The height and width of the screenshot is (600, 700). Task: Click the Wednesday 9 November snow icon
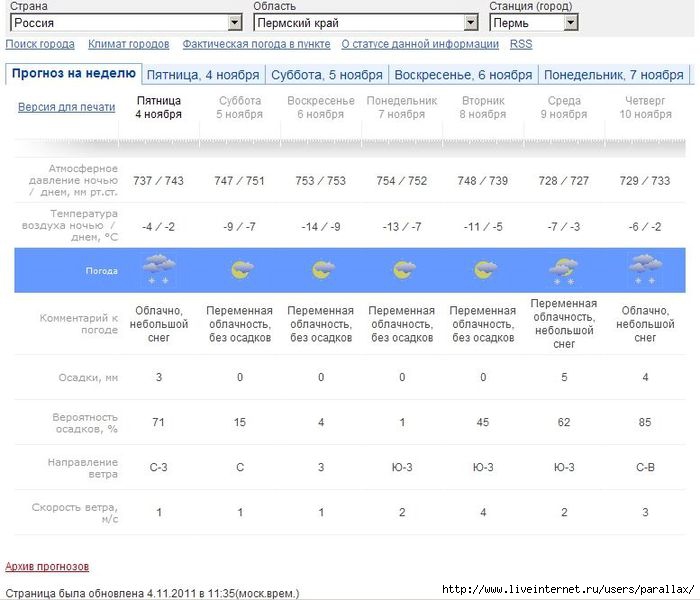563,271
